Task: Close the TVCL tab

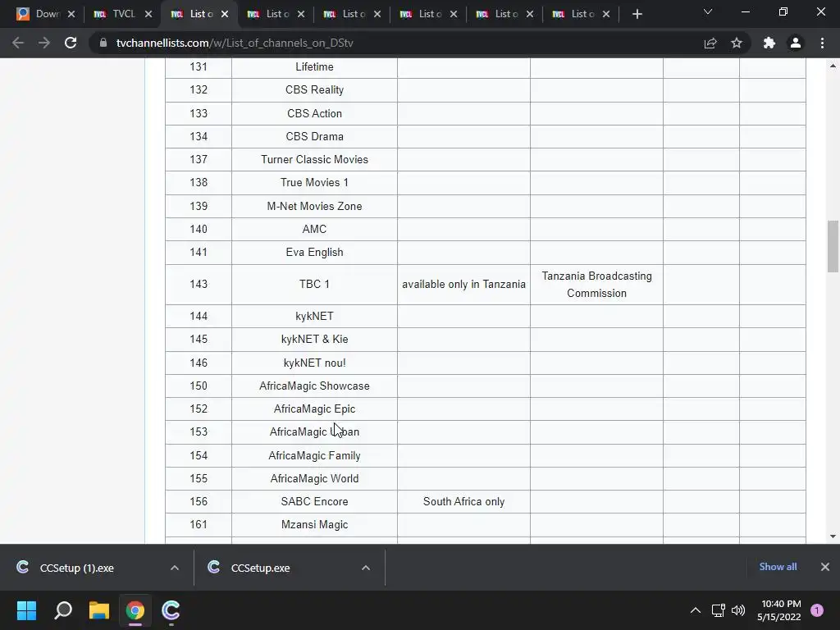Action: pyautogui.click(x=148, y=14)
